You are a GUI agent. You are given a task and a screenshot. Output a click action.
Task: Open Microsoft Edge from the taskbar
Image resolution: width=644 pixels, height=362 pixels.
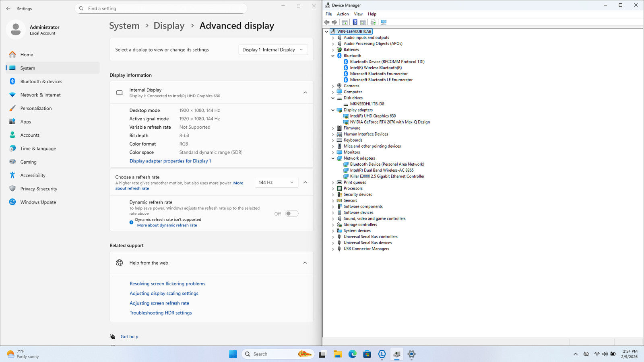[x=352, y=354]
